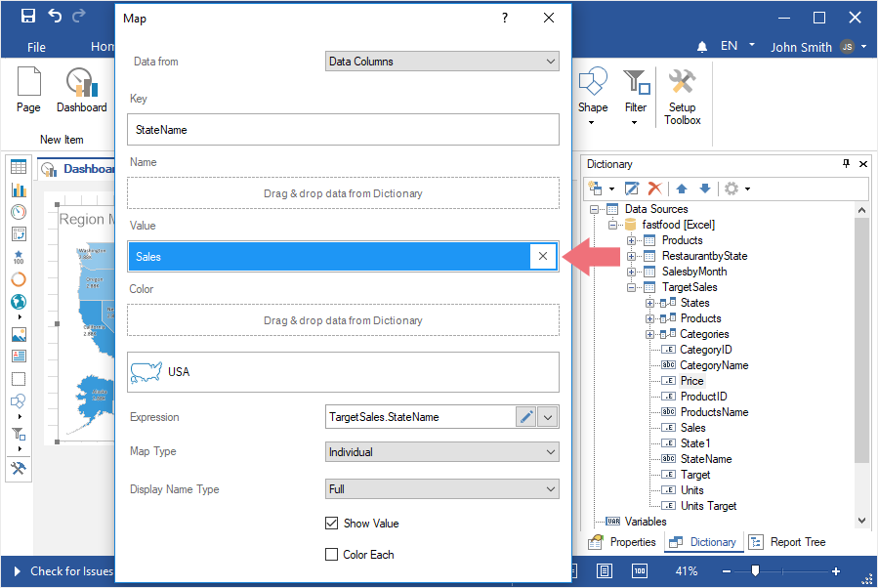The width and height of the screenshot is (878, 588).
Task: Open the Data from dropdown
Action: (441, 62)
